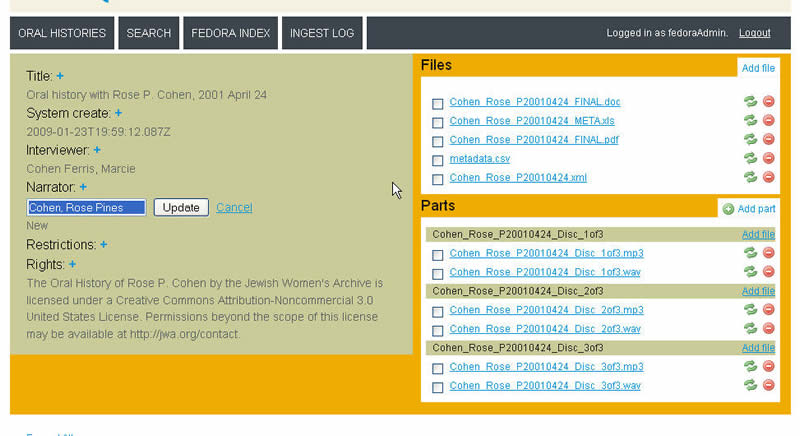Click replace icon for Cohen_Rose_P20010424_FINAL.pdf

[750, 139]
